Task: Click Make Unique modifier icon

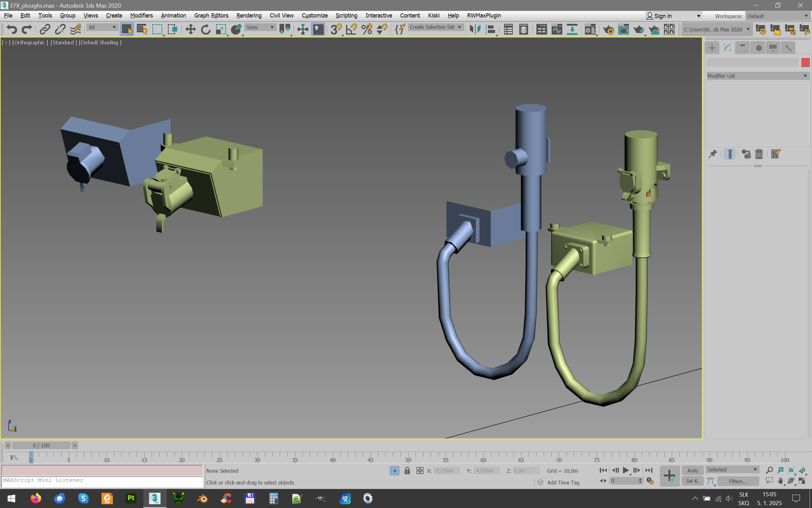Action: tap(746, 154)
